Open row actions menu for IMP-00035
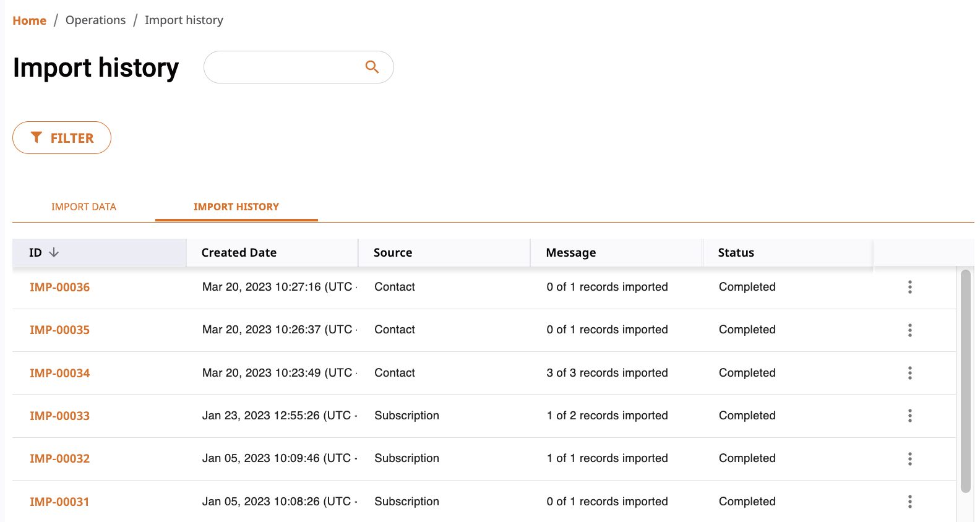 pos(909,330)
